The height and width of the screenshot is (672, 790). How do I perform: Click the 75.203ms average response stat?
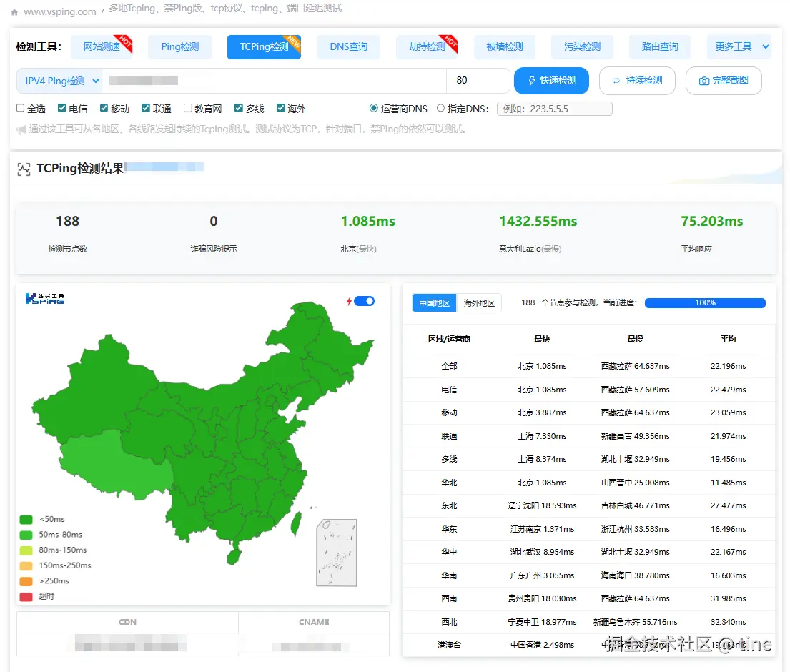click(711, 221)
